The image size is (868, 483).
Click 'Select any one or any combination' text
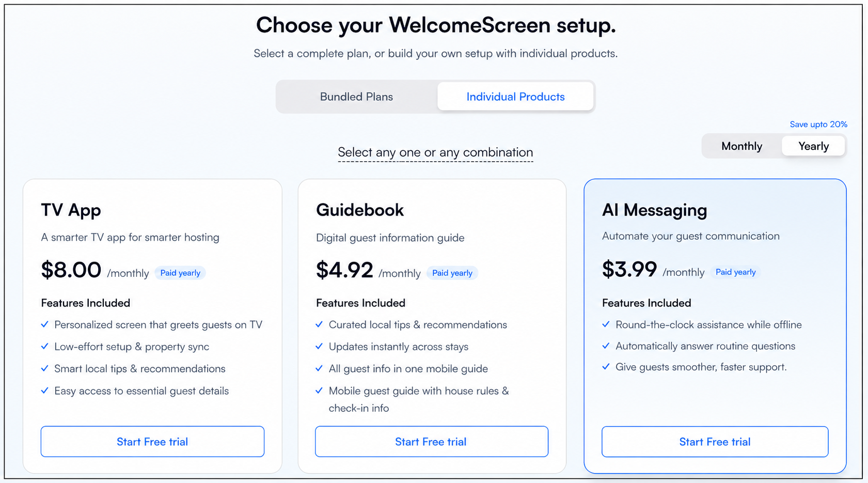435,152
